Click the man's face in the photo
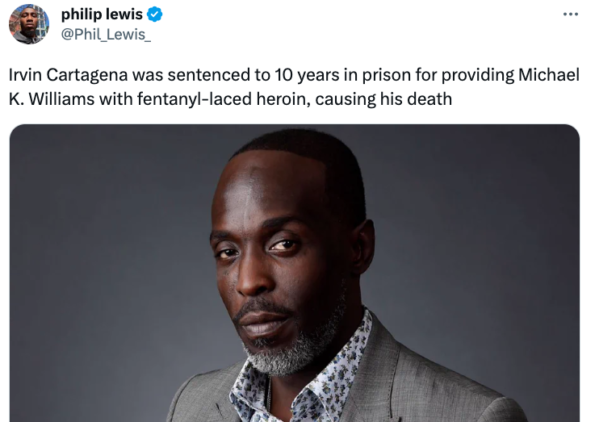This screenshot has height=422, width=595. click(x=281, y=258)
